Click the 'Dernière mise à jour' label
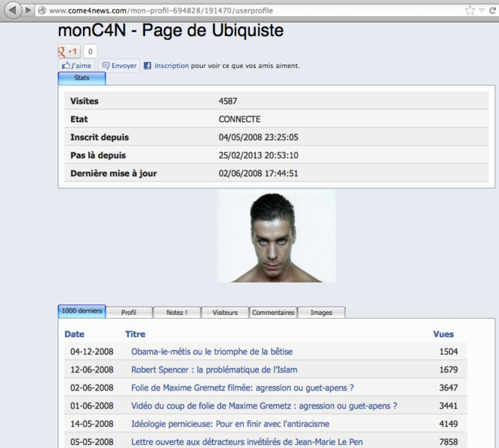This screenshot has height=448, width=499. point(113,174)
